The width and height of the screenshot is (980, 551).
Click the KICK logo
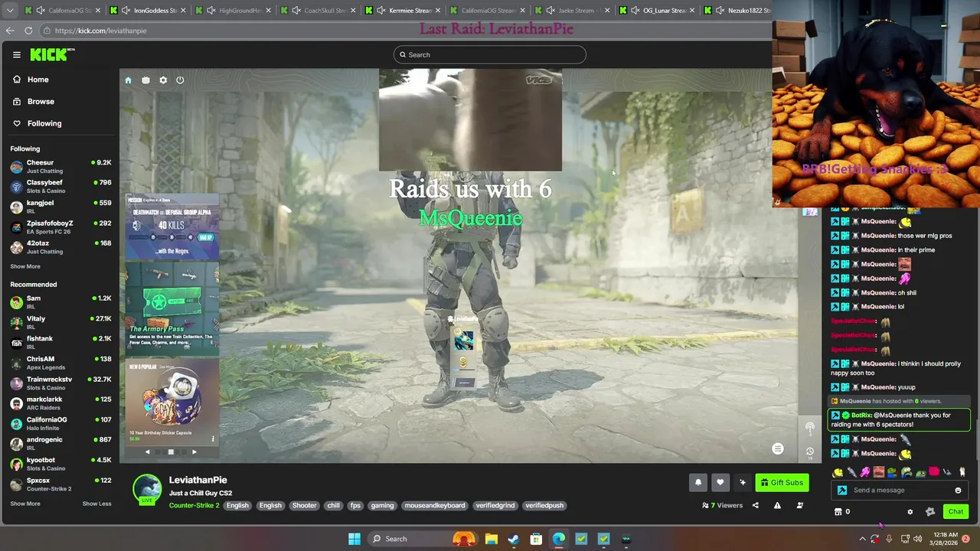(x=51, y=54)
